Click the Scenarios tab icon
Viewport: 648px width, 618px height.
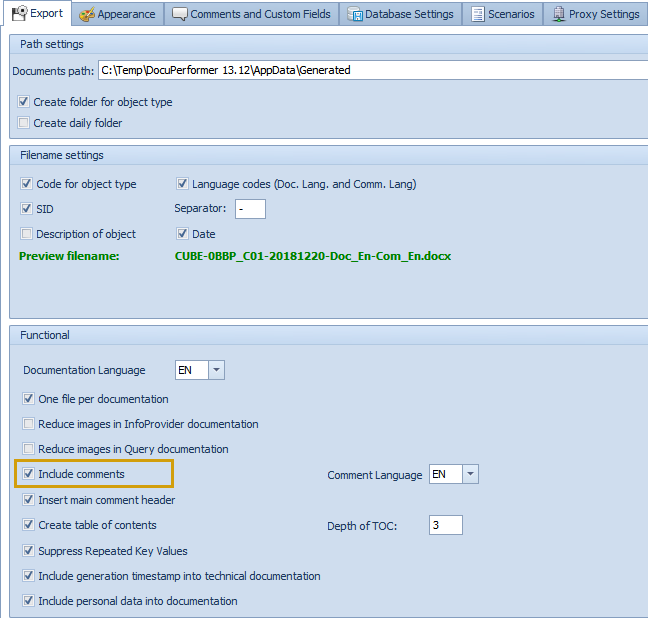click(478, 14)
